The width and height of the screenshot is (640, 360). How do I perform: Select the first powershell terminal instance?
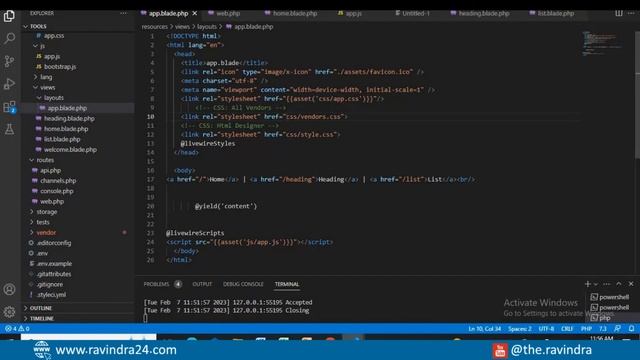point(610,297)
